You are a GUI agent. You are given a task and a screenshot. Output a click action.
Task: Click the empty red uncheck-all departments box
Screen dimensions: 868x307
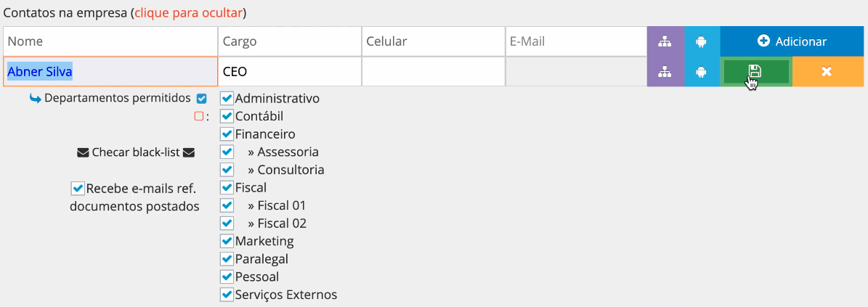(x=198, y=116)
